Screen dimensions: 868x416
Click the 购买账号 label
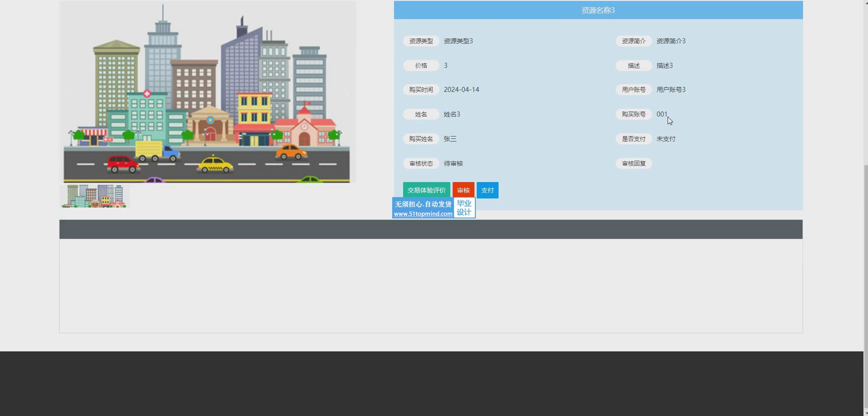point(634,114)
